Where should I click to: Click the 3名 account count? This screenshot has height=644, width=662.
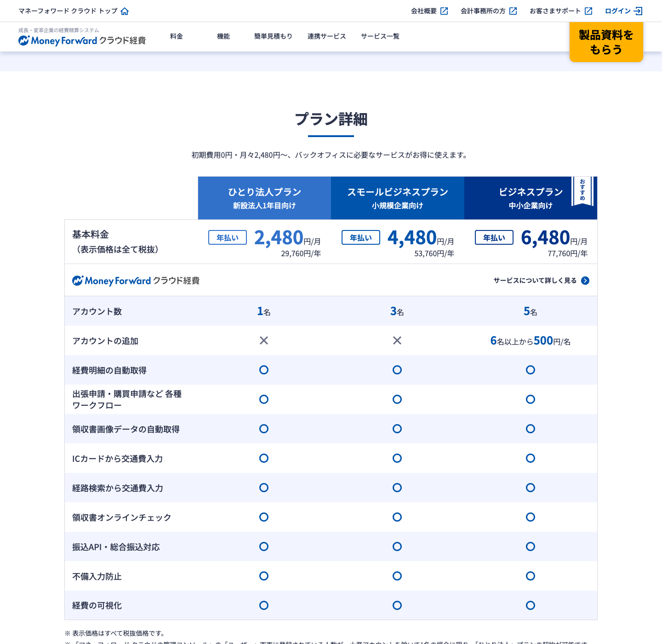point(397,311)
